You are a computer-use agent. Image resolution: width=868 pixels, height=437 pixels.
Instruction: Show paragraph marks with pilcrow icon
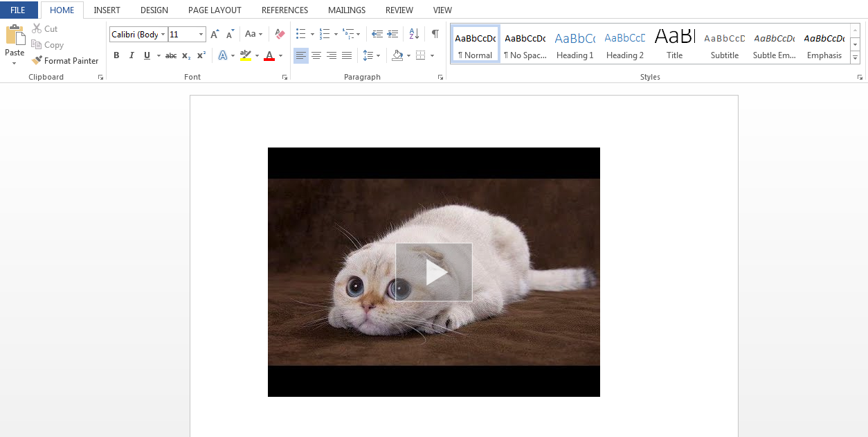[435, 34]
